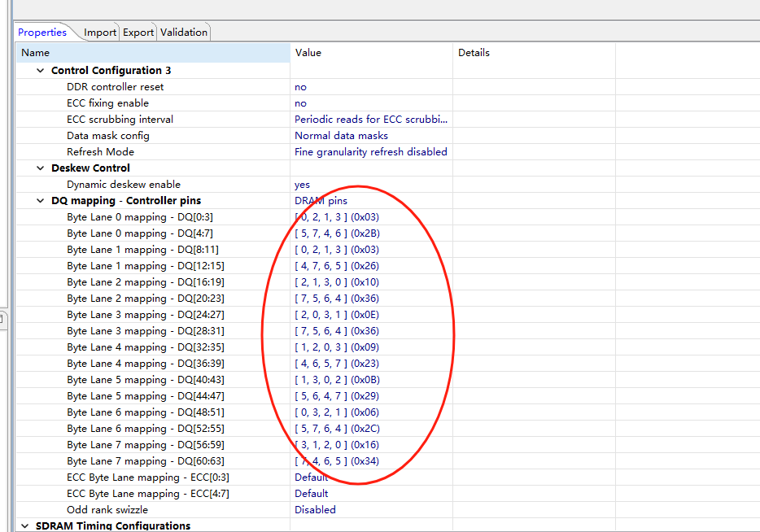Click value '[ 5, 6, 4, 7 ] (0x29)'
This screenshot has height=532, width=760.
pyautogui.click(x=337, y=396)
